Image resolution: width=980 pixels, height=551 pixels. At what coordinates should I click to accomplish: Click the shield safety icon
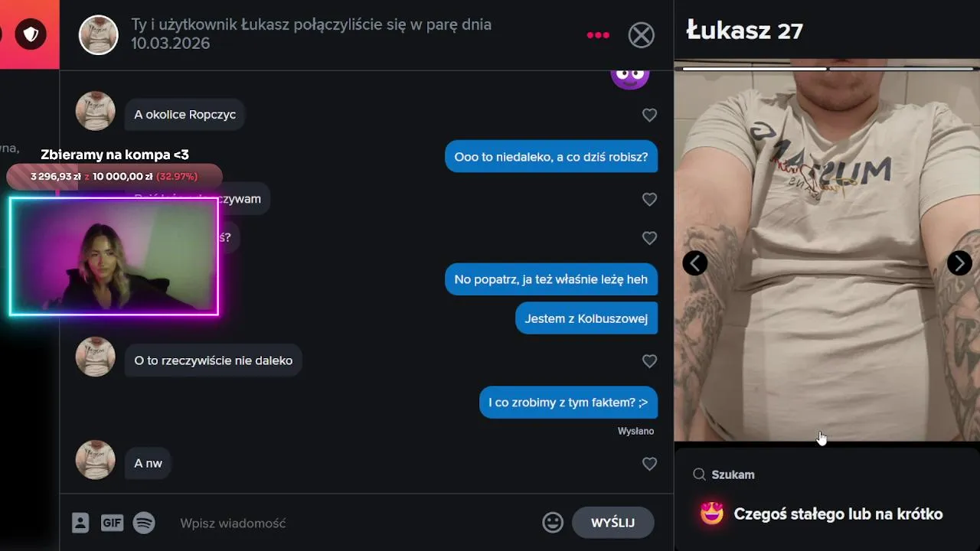click(x=31, y=34)
